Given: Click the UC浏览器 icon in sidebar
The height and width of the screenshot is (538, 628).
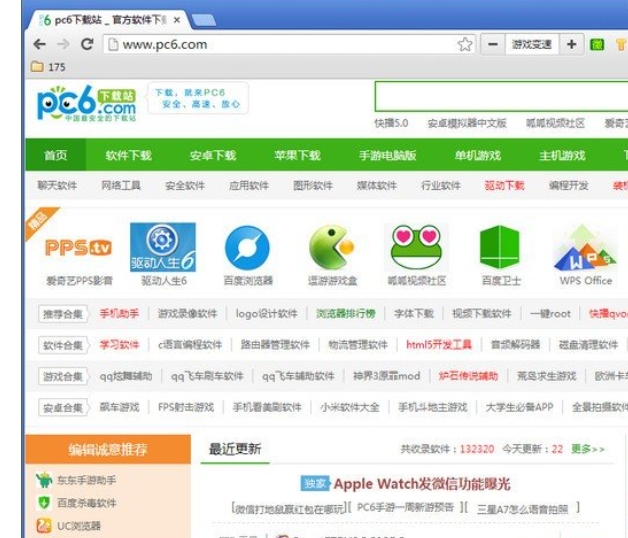Looking at the screenshot, I should click(44, 526).
